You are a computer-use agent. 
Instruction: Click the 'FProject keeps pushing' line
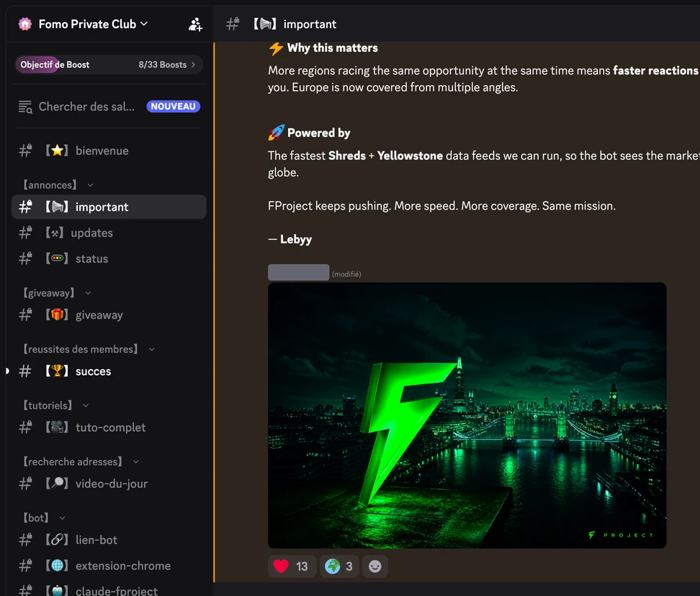tap(441, 206)
